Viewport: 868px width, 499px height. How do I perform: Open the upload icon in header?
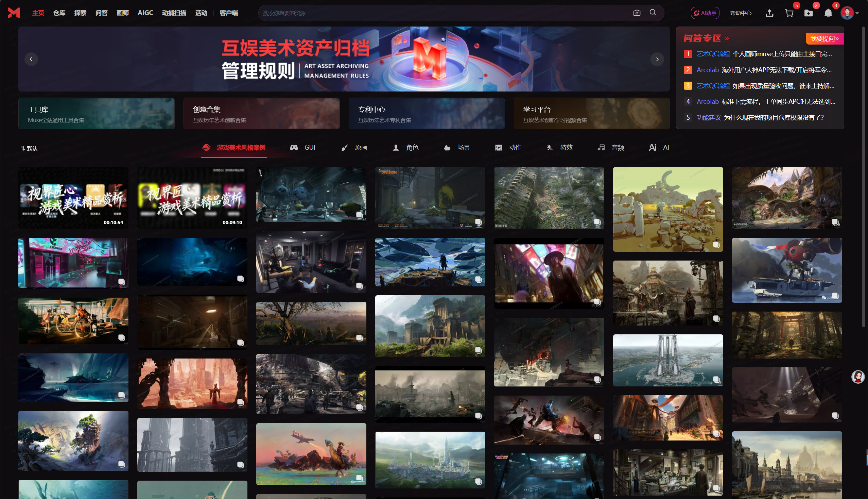[769, 13]
